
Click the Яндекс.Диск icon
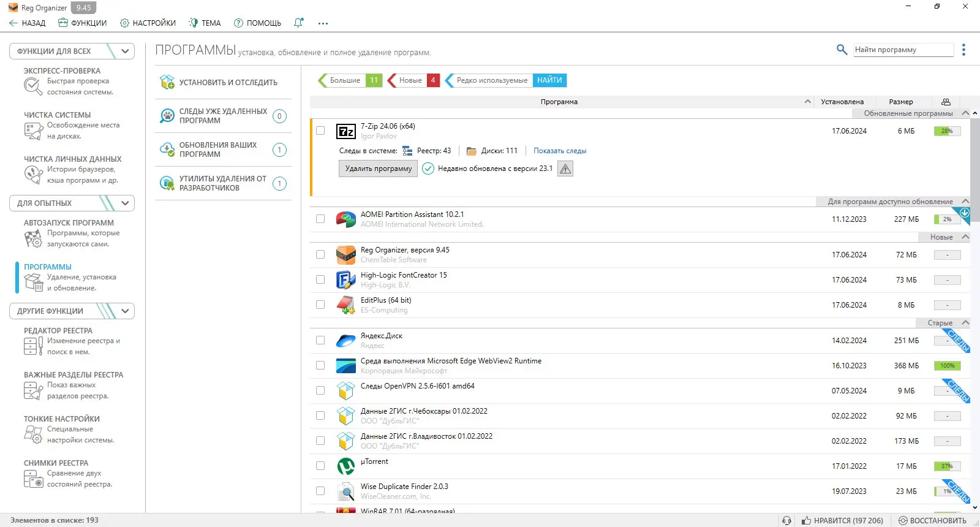[x=346, y=341]
